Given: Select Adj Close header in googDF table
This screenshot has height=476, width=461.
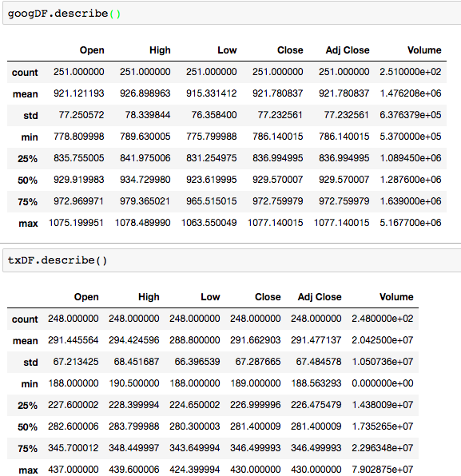Looking at the screenshot, I should tap(348, 50).
